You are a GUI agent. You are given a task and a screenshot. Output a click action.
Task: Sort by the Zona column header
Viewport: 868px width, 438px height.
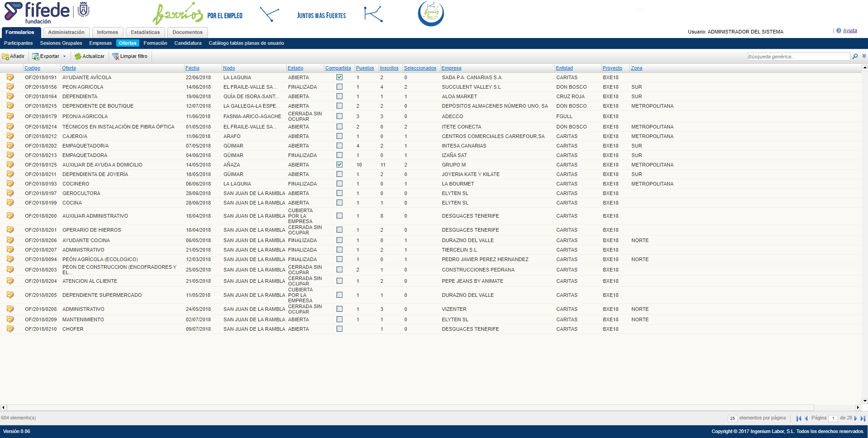pos(636,68)
